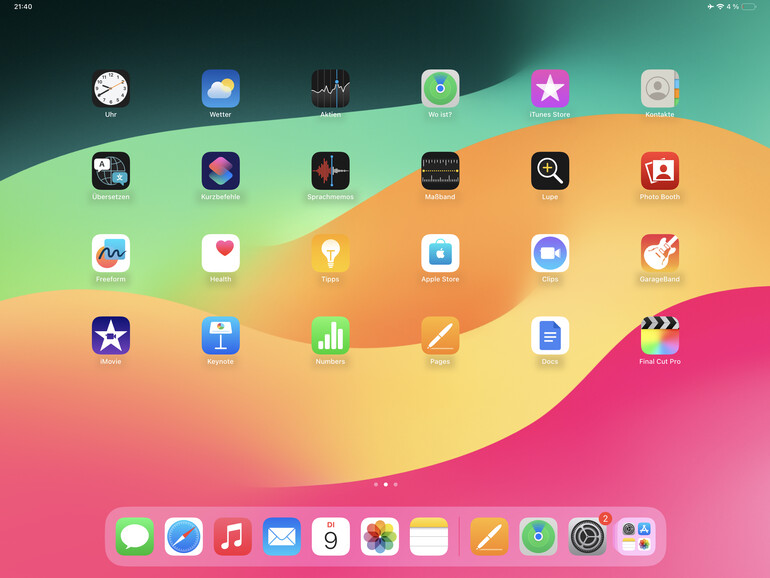The height and width of the screenshot is (578, 770).
Task: Open the Aktien stocks app
Action: tap(330, 88)
